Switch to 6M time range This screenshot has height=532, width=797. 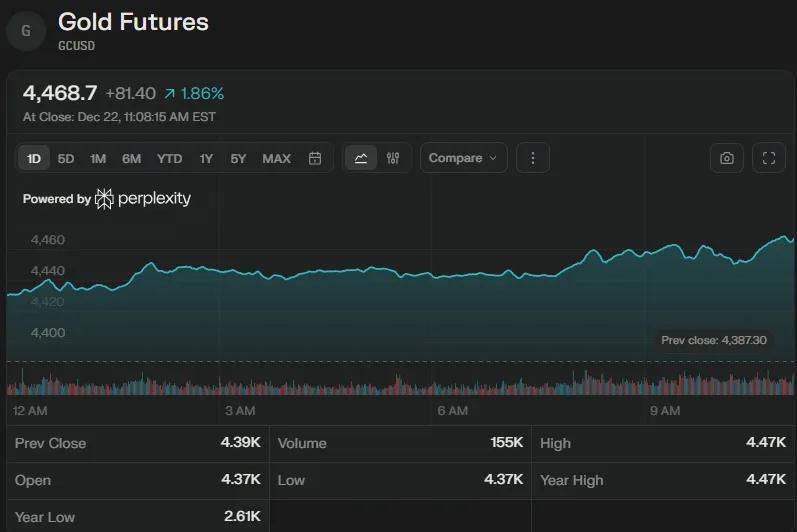coord(132,158)
